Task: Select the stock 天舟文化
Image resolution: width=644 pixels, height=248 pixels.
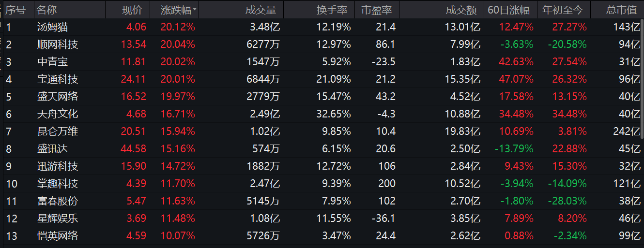Action: tap(57, 114)
